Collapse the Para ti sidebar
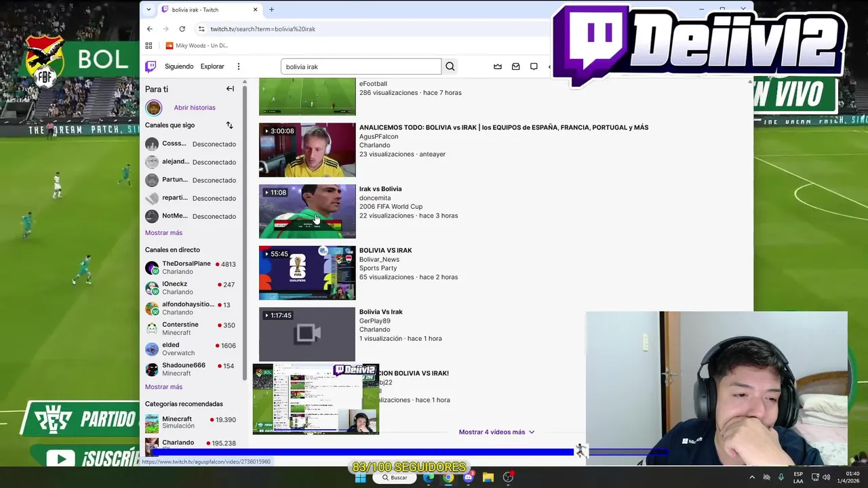Image resolution: width=868 pixels, height=488 pixels. [230, 89]
